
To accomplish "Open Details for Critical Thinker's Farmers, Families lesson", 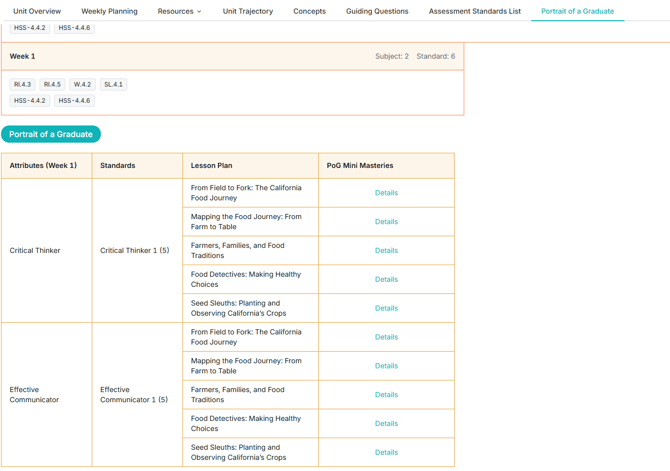I will [386, 251].
